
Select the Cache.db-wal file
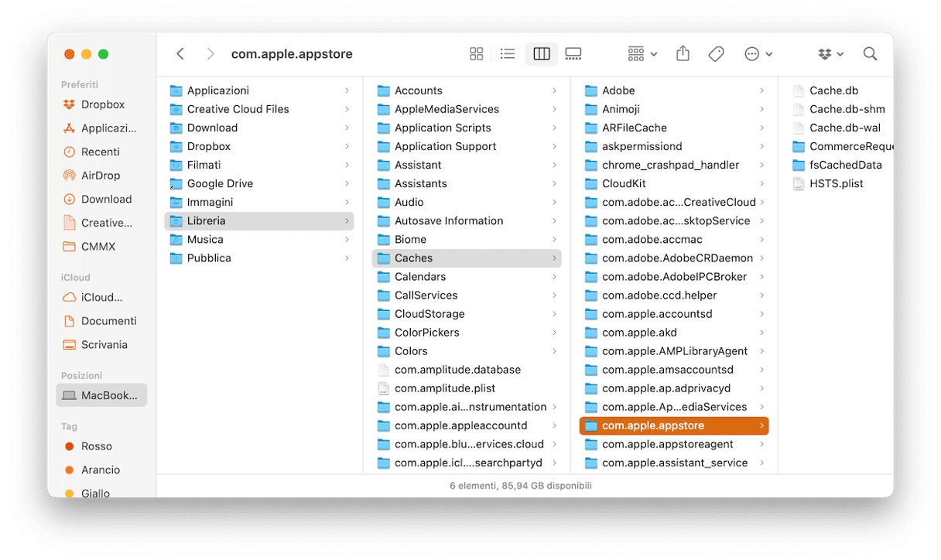pos(840,128)
